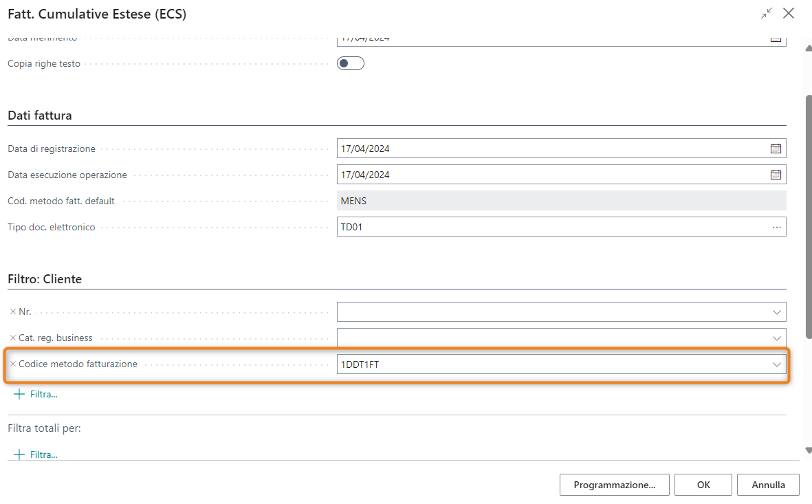Click the Programmazione... button
Image resolution: width=812 pixels, height=504 pixels.
(614, 485)
